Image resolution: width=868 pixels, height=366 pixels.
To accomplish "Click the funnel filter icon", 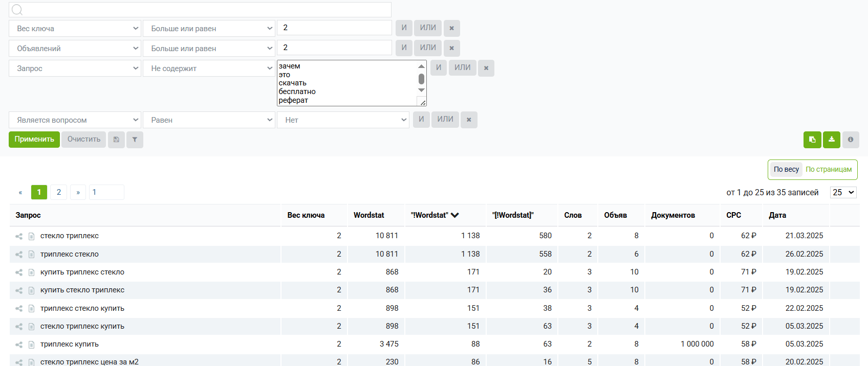I will (x=135, y=140).
